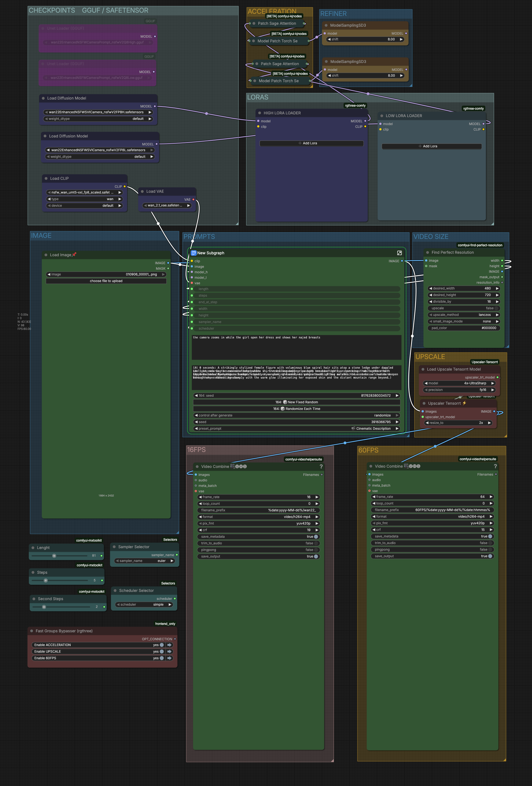Click choose file to upload button

point(106,281)
